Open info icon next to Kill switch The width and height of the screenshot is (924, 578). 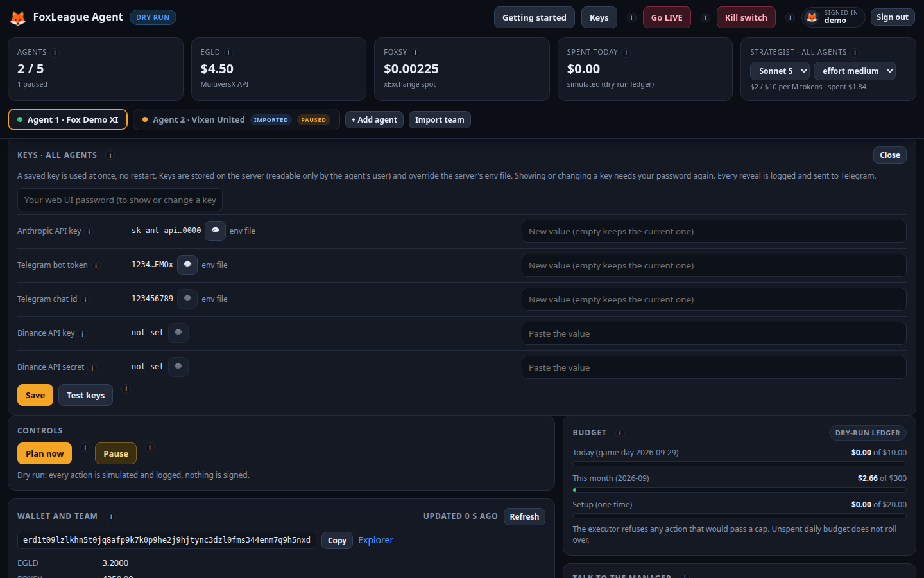click(x=791, y=18)
